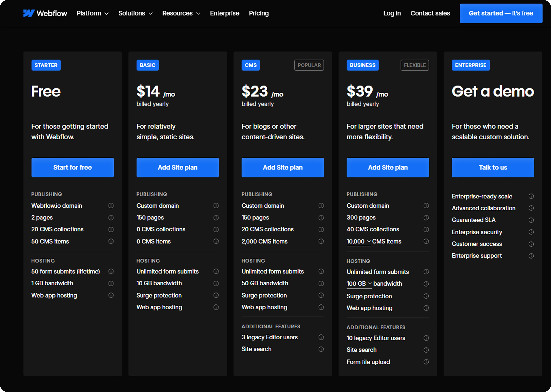Viewport: 551px width, 392px height.
Task: Open info icon beside 1 GB bandwidth
Action: 111,283
